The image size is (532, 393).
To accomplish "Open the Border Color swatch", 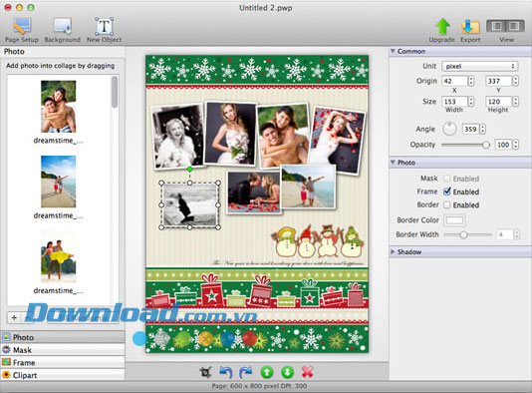I will (454, 220).
